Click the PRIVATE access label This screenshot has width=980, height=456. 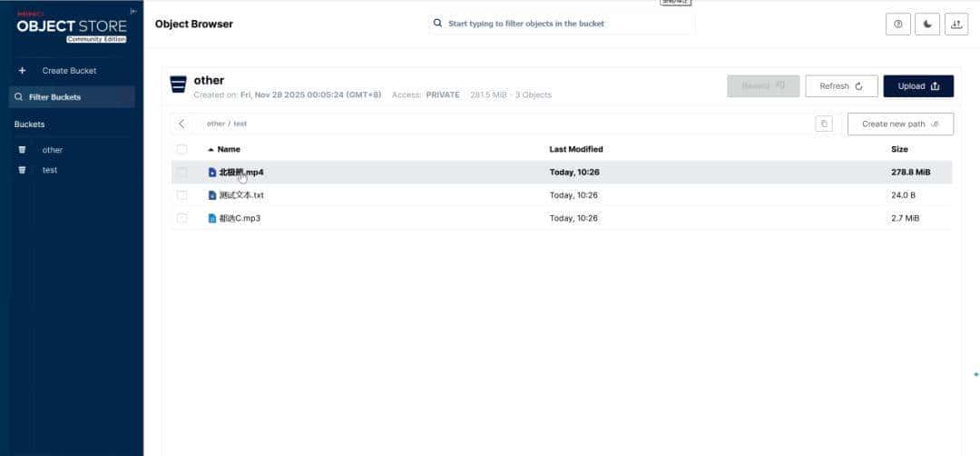443,95
